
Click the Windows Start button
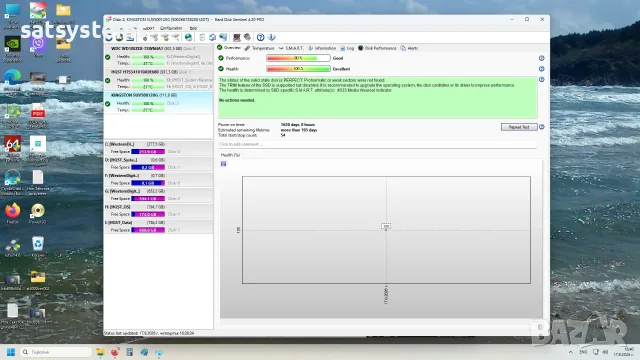pyautogui.click(x=11, y=352)
